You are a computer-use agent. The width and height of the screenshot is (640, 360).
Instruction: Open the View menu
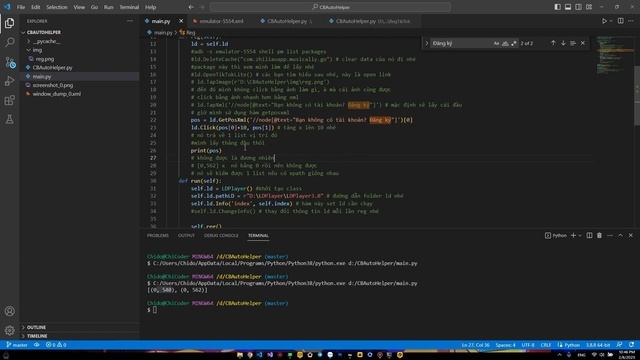click(79, 7)
